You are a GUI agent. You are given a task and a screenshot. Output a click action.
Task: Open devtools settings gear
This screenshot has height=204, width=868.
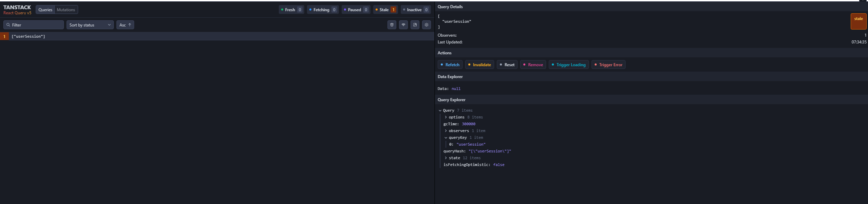427,25
